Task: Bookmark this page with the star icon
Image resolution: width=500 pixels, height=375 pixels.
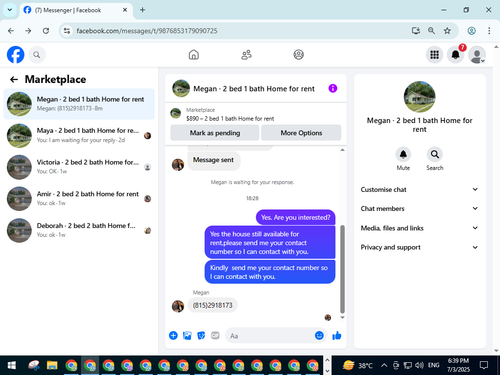Action: [x=447, y=31]
